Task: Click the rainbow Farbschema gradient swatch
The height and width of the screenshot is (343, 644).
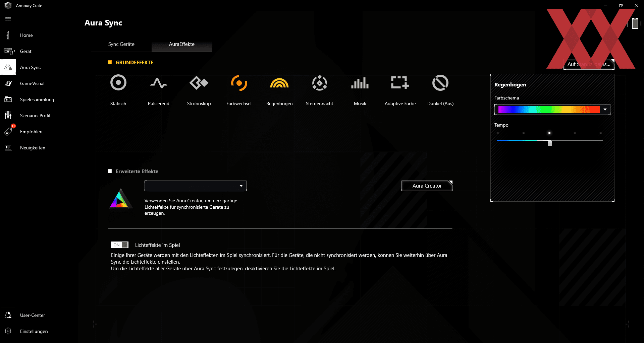Action: (x=549, y=110)
